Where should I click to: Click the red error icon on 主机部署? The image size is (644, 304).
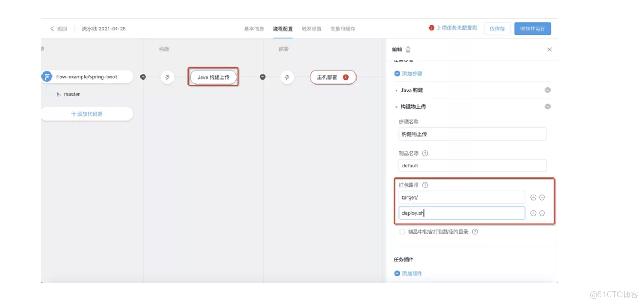click(x=346, y=77)
